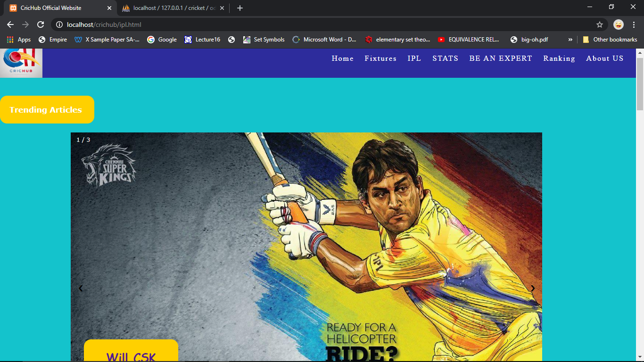Open STATS page from navigation
This screenshot has width=644, height=362.
click(x=446, y=58)
